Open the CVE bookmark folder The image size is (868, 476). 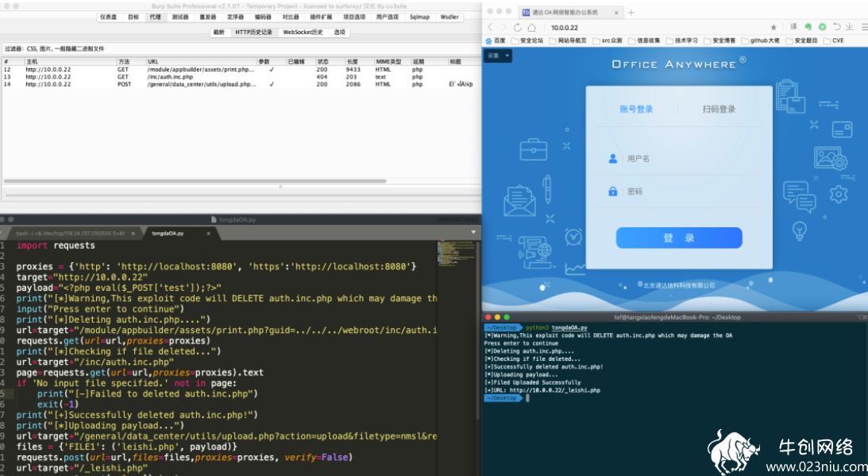click(834, 41)
